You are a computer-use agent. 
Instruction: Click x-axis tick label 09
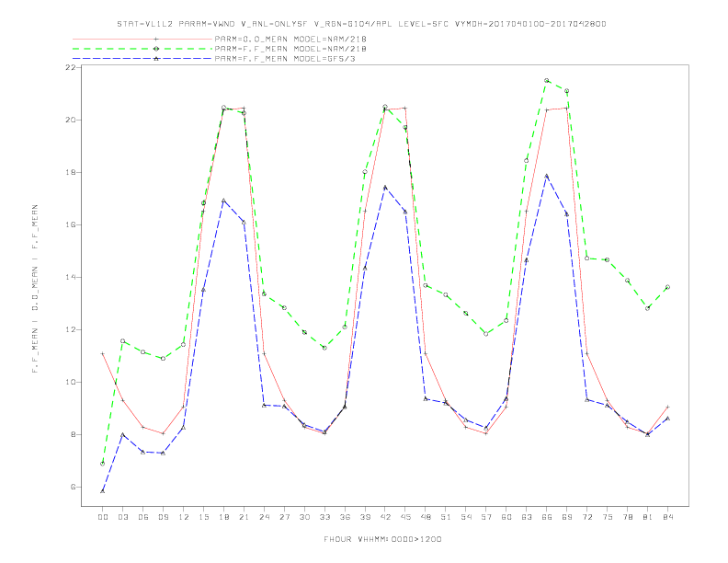coord(163,517)
